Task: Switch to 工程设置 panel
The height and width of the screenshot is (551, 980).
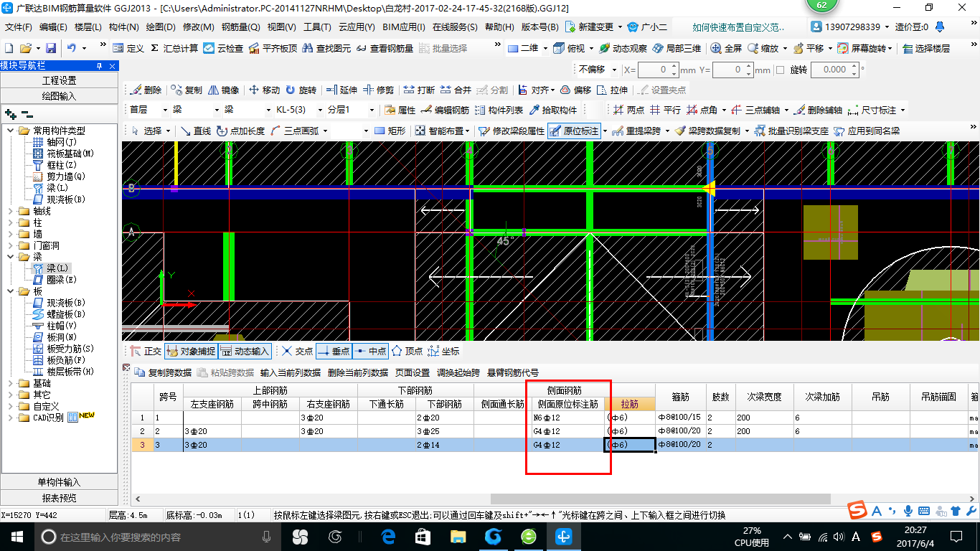Action: pos(59,80)
